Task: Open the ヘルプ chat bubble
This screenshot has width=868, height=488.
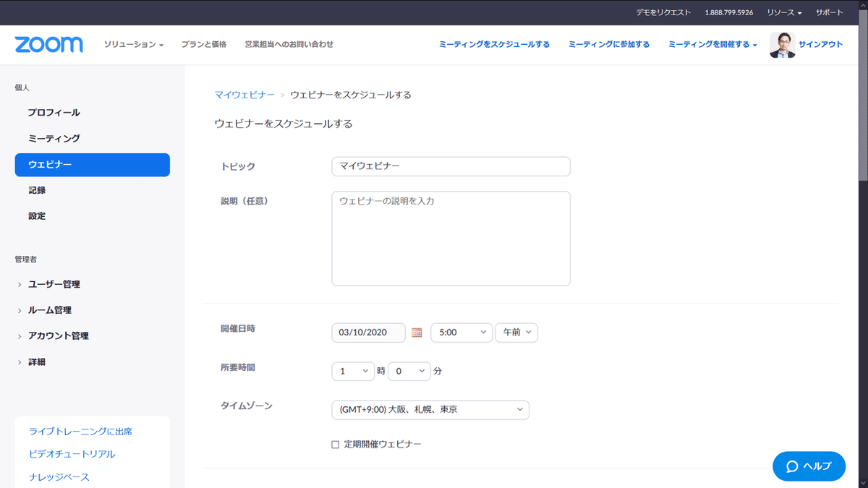Action: [x=808, y=466]
